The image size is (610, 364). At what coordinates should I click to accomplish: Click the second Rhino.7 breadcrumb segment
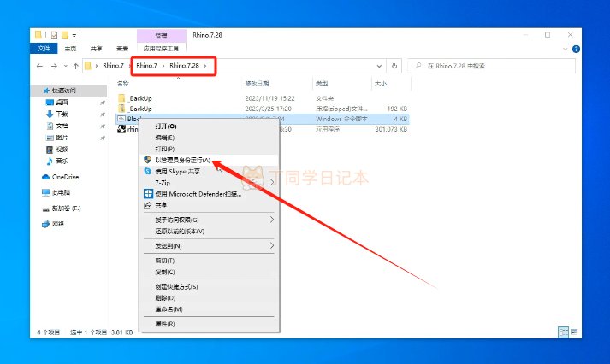(x=146, y=65)
